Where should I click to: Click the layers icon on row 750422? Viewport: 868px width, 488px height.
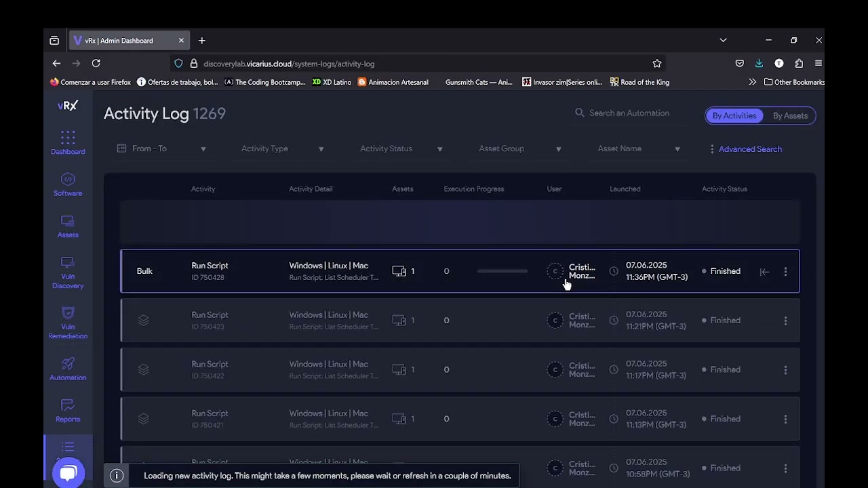(143, 370)
